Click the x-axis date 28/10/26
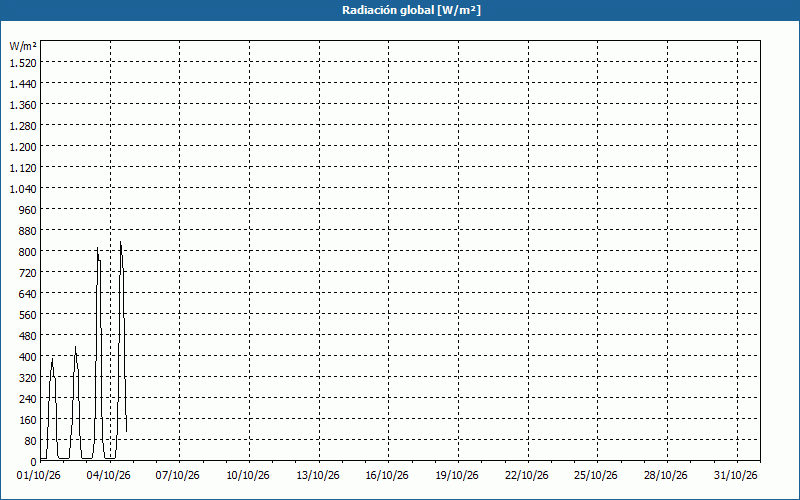The width and height of the screenshot is (800, 500). (666, 476)
